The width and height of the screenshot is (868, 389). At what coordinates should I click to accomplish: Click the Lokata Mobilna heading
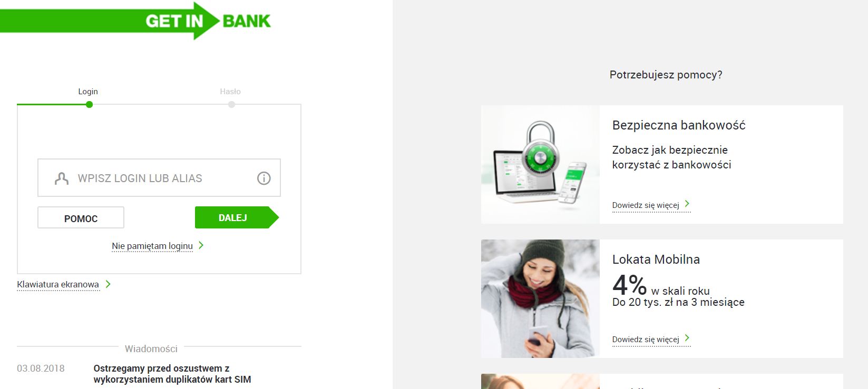pos(656,260)
